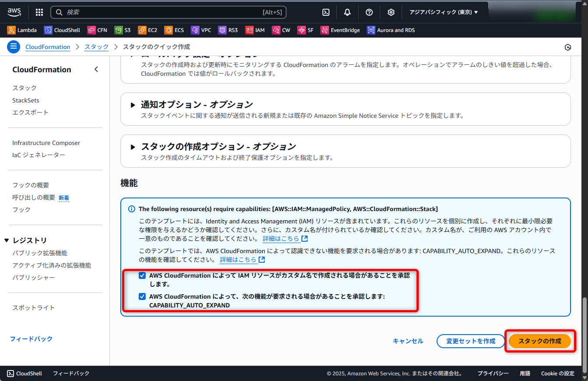
Task: Open the Asia Pacific (Tokyo) region dropdown
Action: coord(444,12)
